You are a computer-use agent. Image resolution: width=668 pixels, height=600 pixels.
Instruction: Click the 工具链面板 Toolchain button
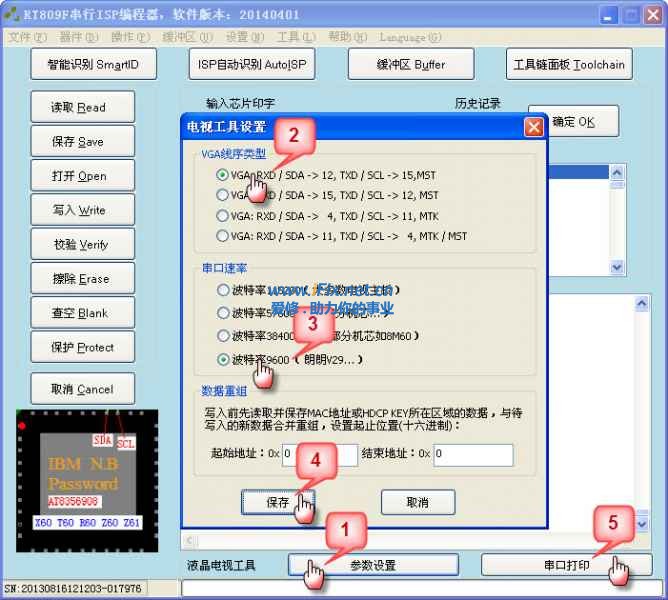point(569,65)
